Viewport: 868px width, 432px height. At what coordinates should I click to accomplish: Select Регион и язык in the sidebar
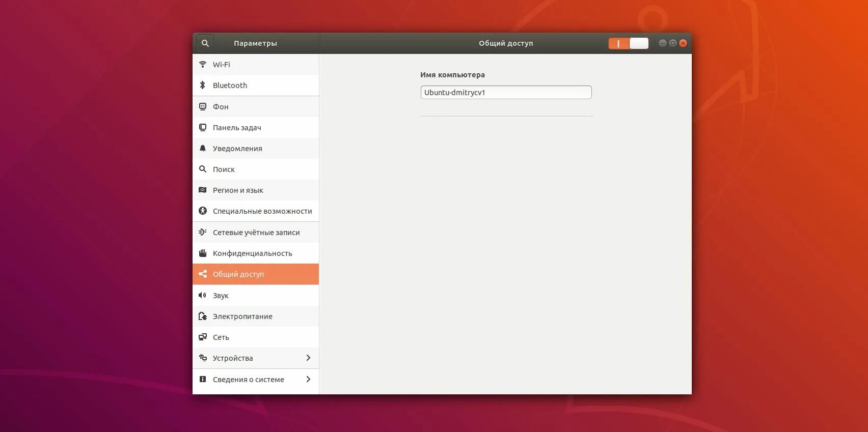coord(256,190)
